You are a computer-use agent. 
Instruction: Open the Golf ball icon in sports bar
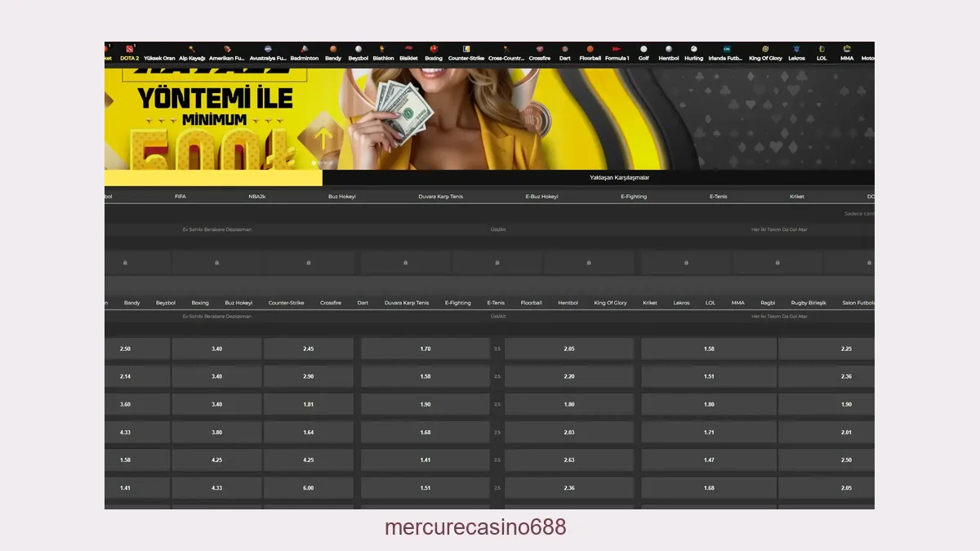644,50
